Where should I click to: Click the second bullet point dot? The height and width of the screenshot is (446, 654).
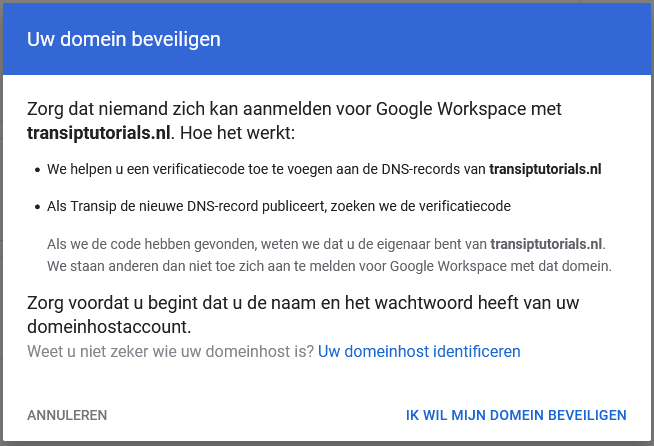coord(36,206)
